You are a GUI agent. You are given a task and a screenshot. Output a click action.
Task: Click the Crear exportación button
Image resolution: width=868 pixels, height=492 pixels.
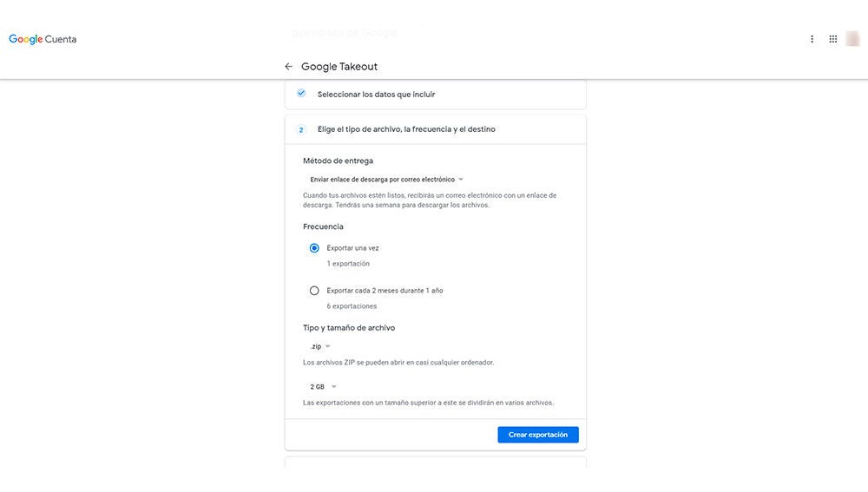tap(537, 435)
